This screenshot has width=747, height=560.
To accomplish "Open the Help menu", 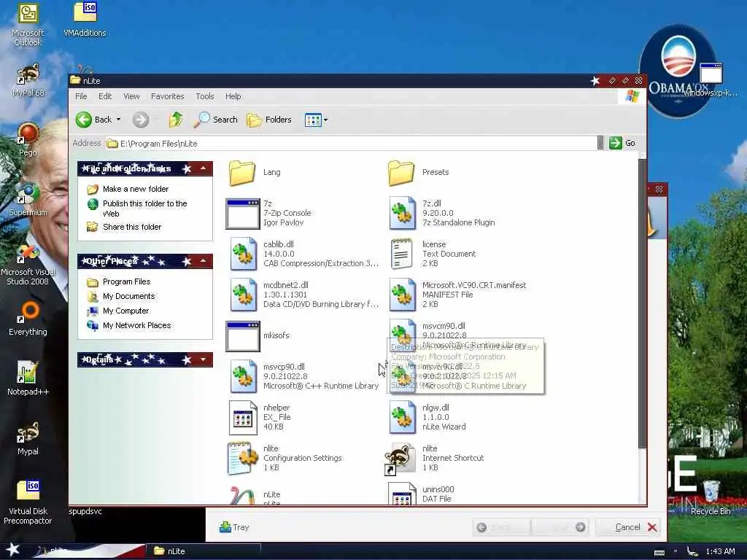I will click(233, 96).
